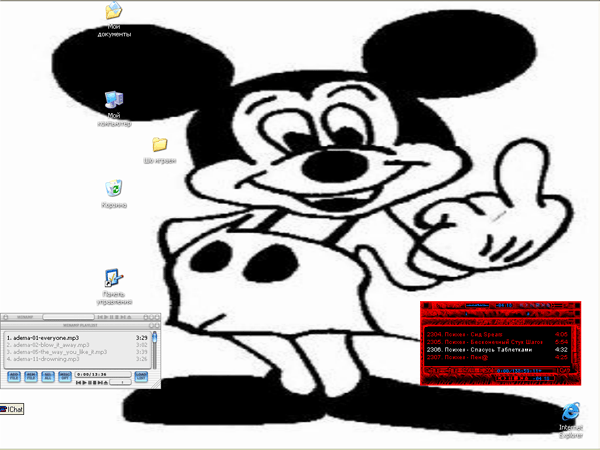
Task: Click eject in WINAMP title bar controls
Action: pos(129,317)
